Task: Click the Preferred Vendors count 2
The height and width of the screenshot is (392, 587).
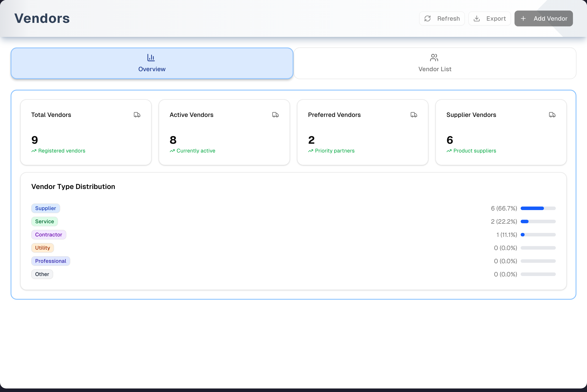Action: (311, 140)
